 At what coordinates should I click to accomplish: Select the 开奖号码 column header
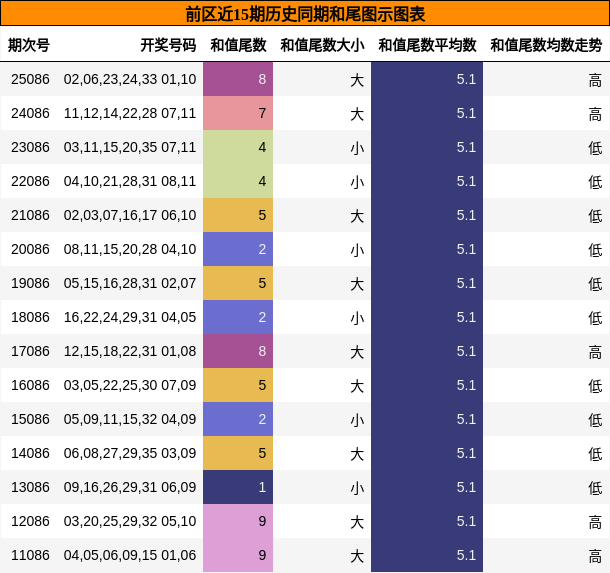point(168,45)
